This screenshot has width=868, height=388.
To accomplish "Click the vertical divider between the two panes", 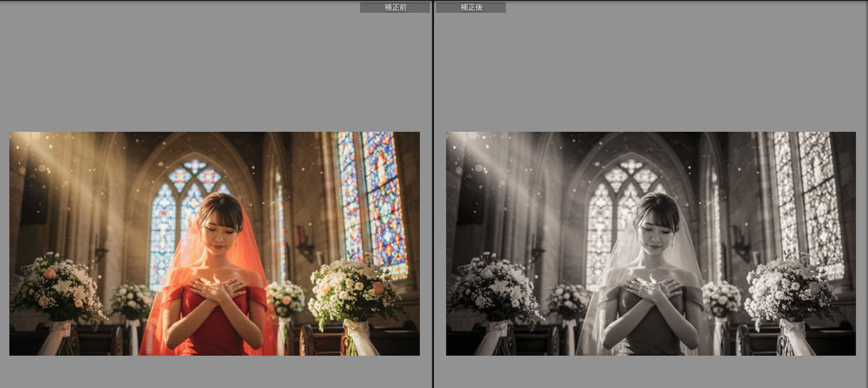I will (433, 194).
